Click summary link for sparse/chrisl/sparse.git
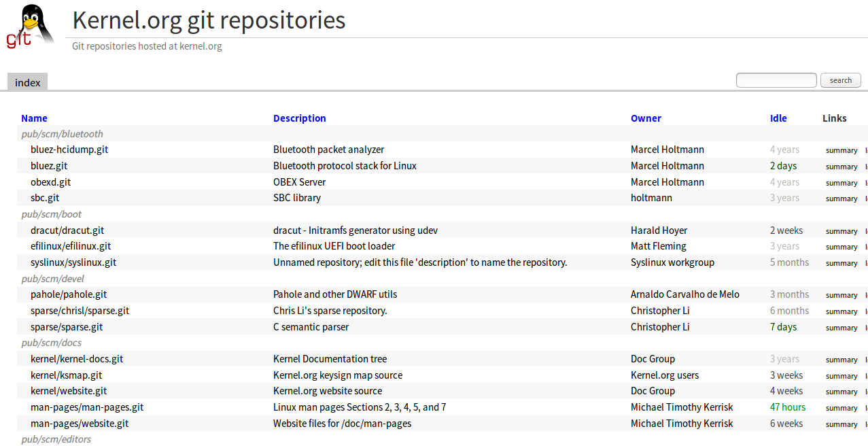The image size is (868, 446). [841, 311]
